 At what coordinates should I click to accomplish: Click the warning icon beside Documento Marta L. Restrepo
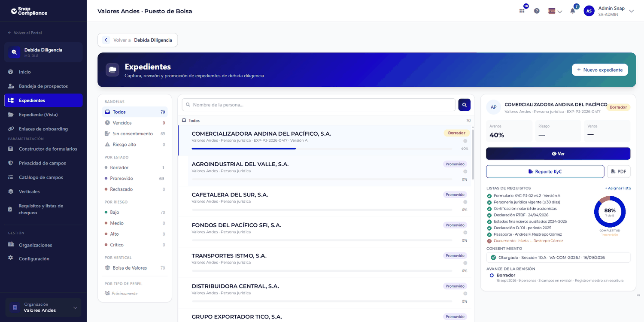489,241
